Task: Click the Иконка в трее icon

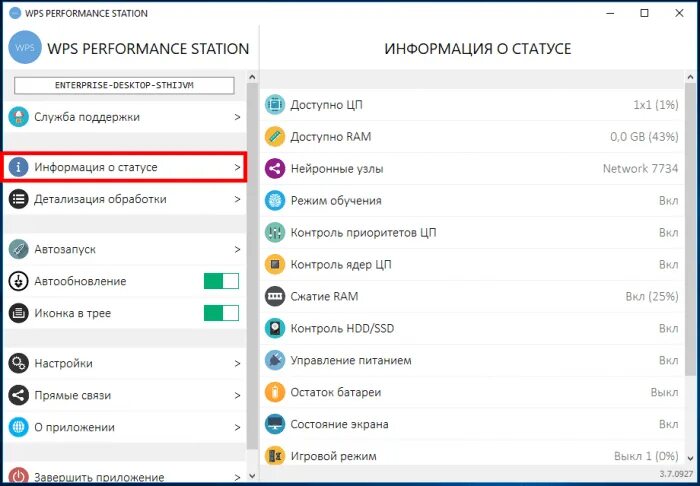Action: pos(19,313)
